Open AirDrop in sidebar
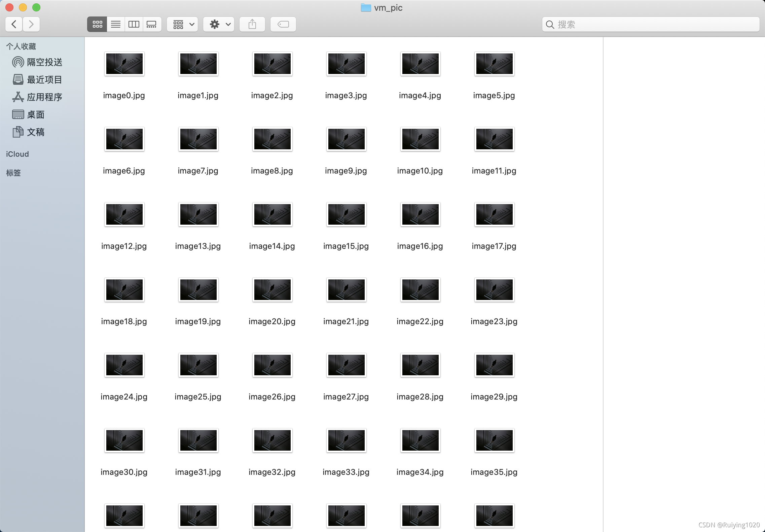The height and width of the screenshot is (532, 765). 44,62
